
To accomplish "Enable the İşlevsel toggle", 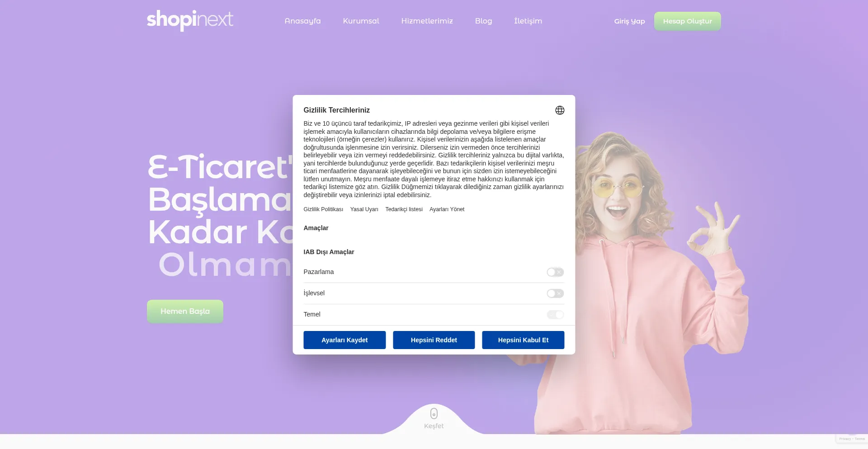I will (555, 293).
